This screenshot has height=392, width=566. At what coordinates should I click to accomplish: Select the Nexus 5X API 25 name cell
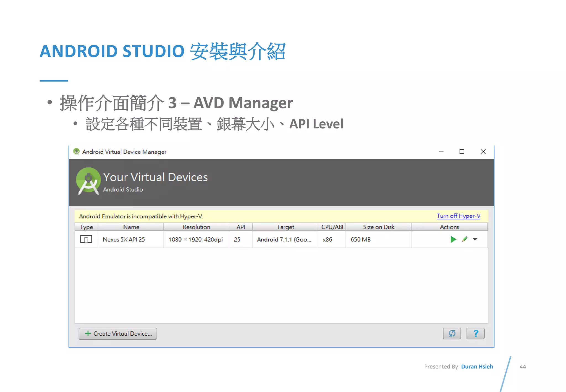(131, 239)
